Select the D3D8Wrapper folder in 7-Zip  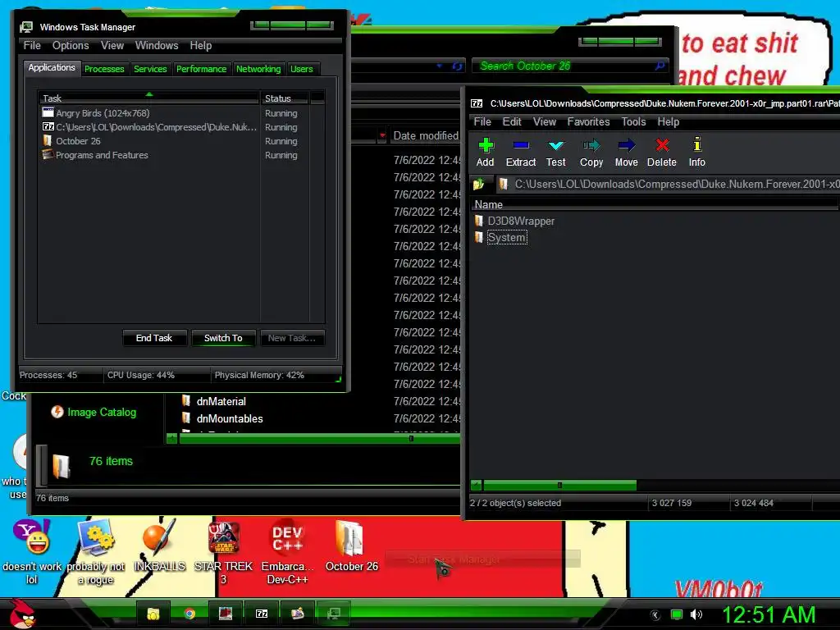[521, 221]
